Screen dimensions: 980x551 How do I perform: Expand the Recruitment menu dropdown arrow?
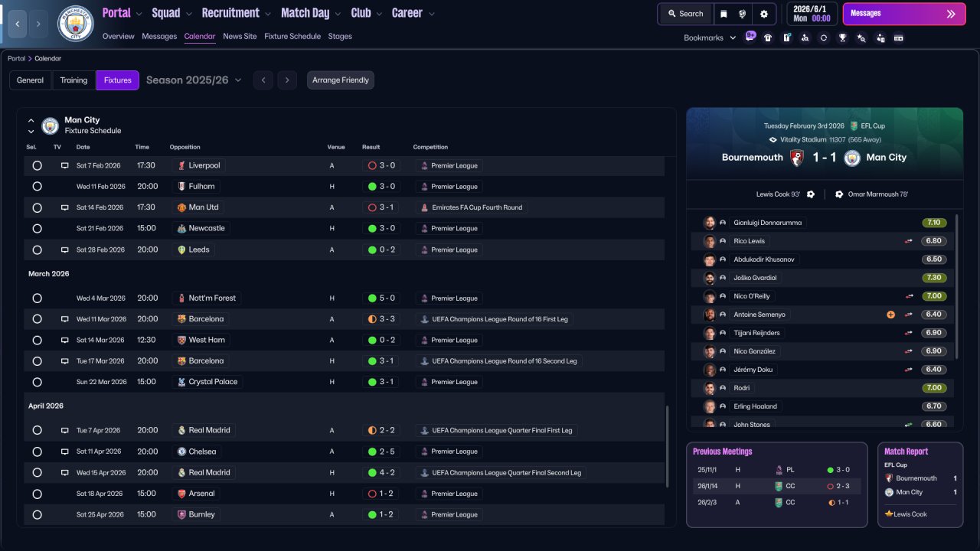click(x=267, y=14)
